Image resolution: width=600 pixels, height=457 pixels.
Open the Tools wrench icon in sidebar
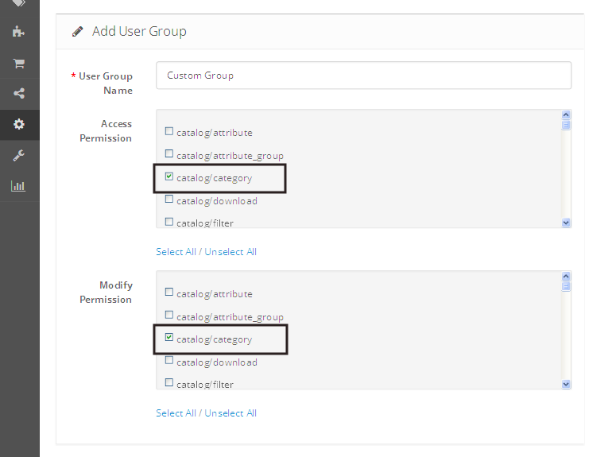18,155
